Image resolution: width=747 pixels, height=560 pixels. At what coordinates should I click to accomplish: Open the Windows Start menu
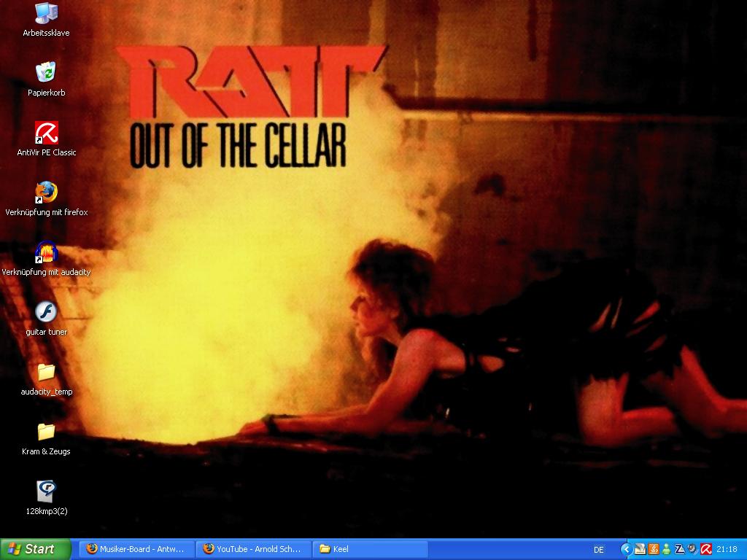pos(35,549)
